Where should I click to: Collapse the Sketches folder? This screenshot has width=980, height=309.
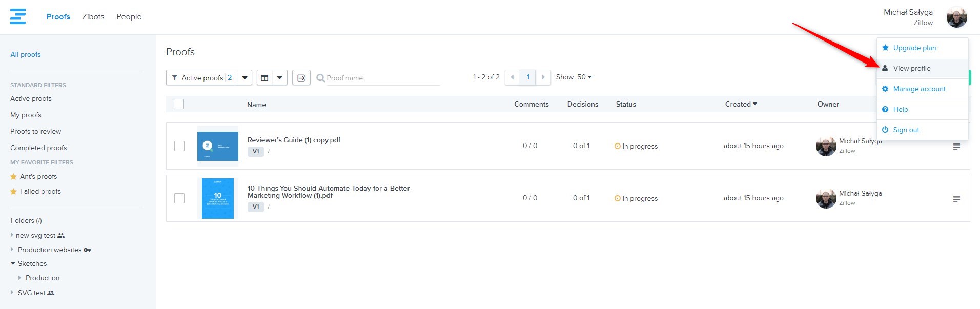(x=13, y=264)
